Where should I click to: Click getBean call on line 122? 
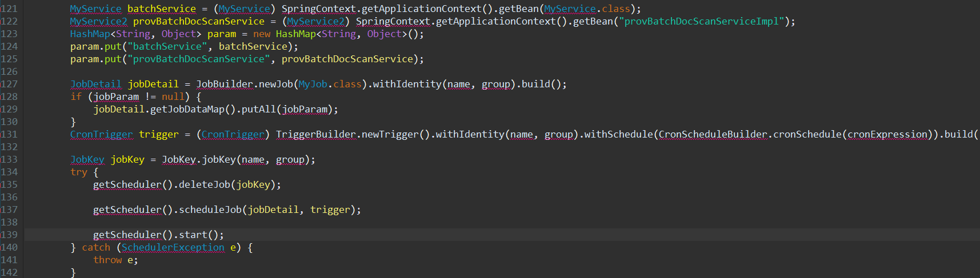[593, 21]
